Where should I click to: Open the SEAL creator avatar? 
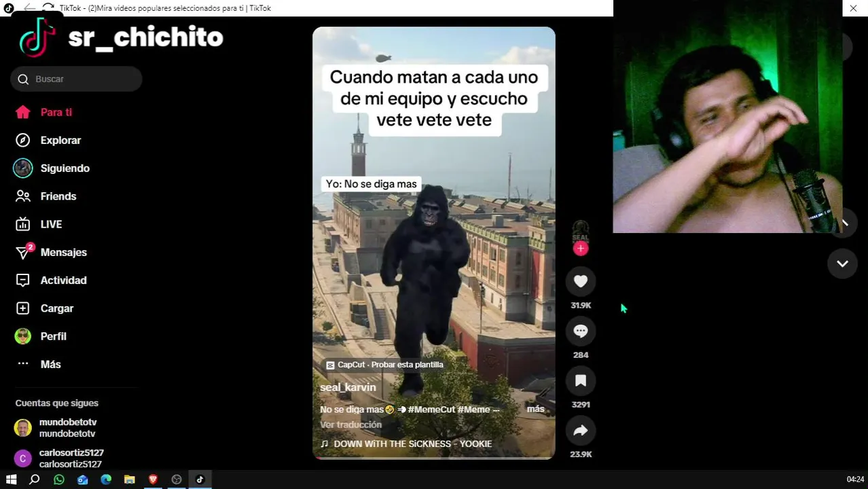point(581,231)
